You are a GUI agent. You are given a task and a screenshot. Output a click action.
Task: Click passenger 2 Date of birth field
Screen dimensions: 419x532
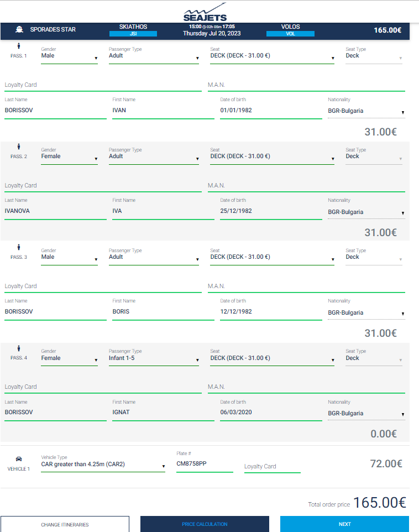pos(271,212)
